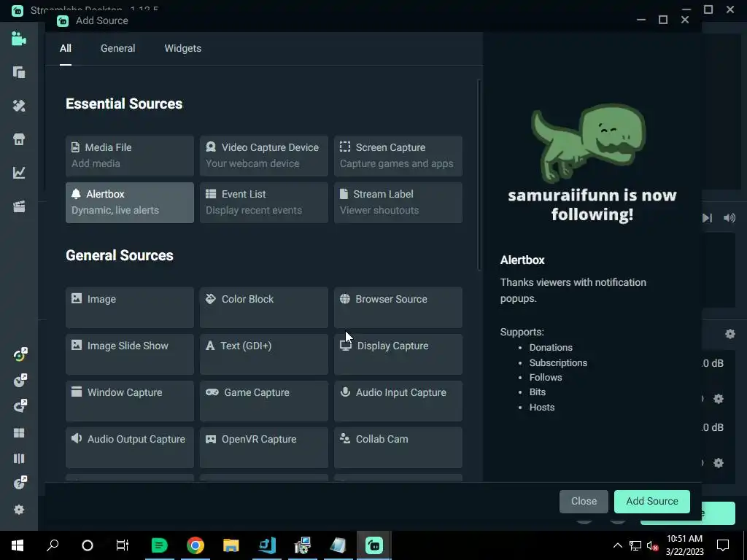The image size is (747, 560).
Task: Select the Video Capture Device source
Action: click(x=264, y=156)
